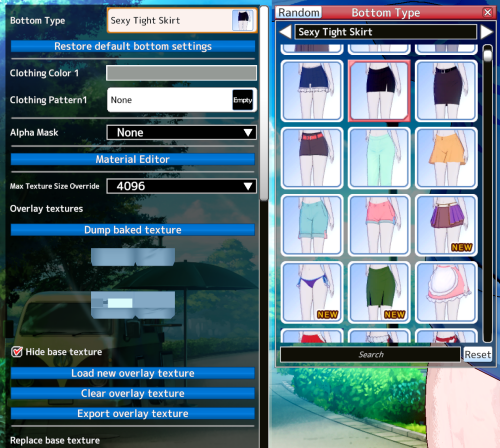Click the Empty pattern preview icon

click(243, 100)
